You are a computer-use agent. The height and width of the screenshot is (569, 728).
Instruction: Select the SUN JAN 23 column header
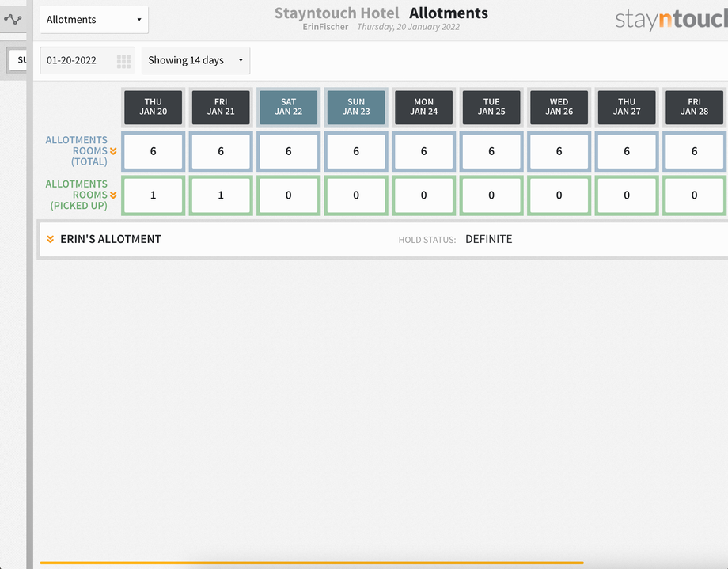click(356, 108)
